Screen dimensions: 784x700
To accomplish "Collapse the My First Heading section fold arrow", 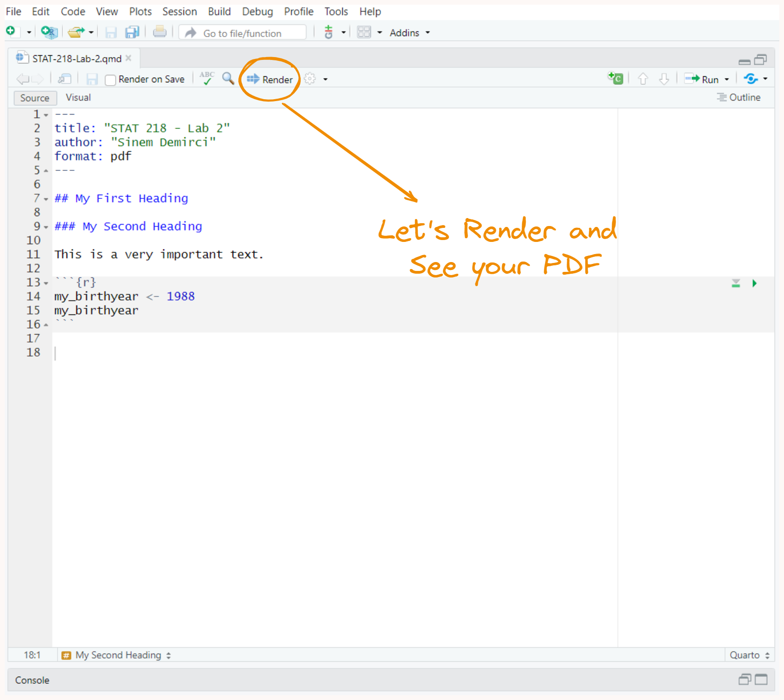I will [x=46, y=199].
